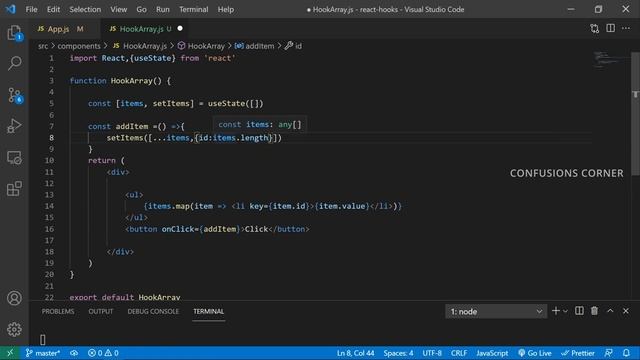Open the Edit menu
Viewport: 640px width, 360px height.
[53, 9]
